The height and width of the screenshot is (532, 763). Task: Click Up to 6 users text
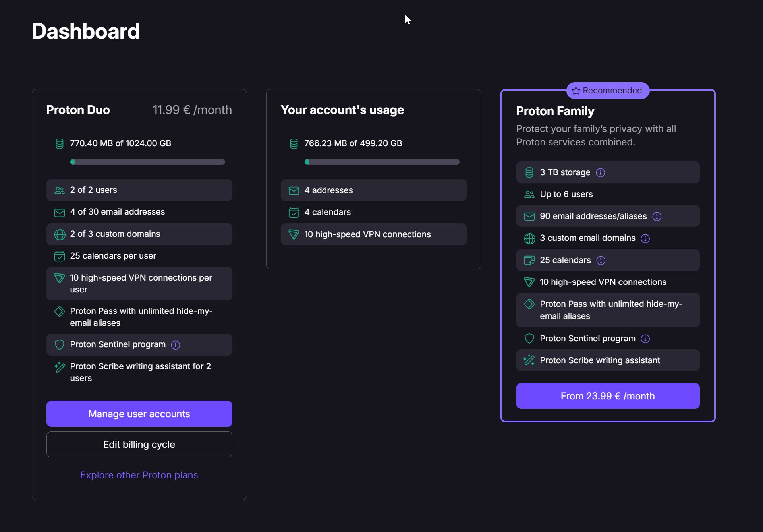click(566, 194)
